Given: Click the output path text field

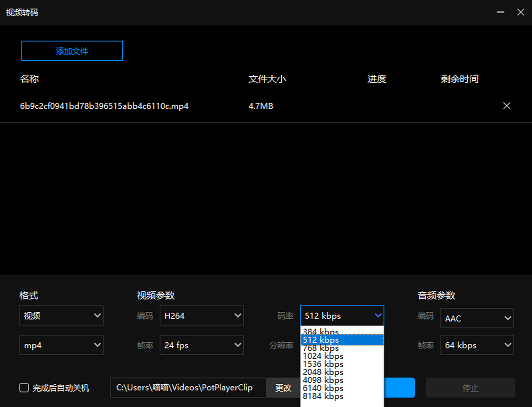Looking at the screenshot, I should pyautogui.click(x=188, y=388).
